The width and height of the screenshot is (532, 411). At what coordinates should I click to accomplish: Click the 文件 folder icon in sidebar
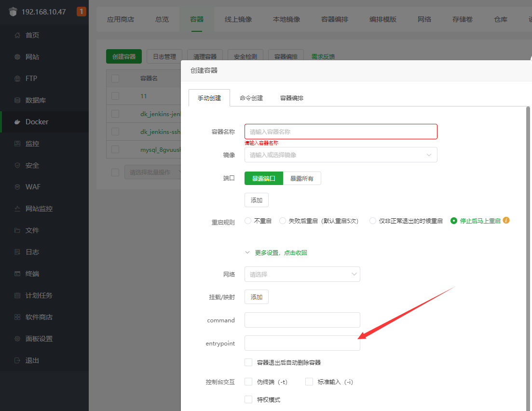click(17, 230)
